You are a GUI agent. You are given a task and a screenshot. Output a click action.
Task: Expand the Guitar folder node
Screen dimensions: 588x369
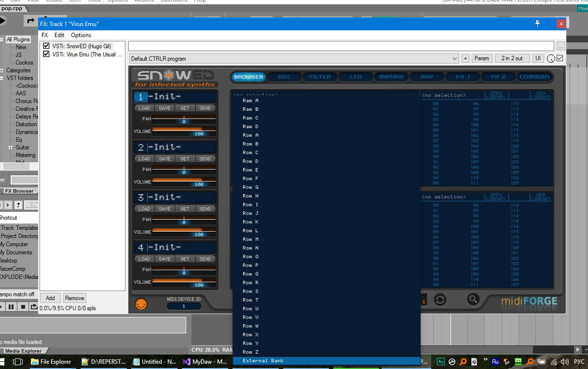pos(11,147)
